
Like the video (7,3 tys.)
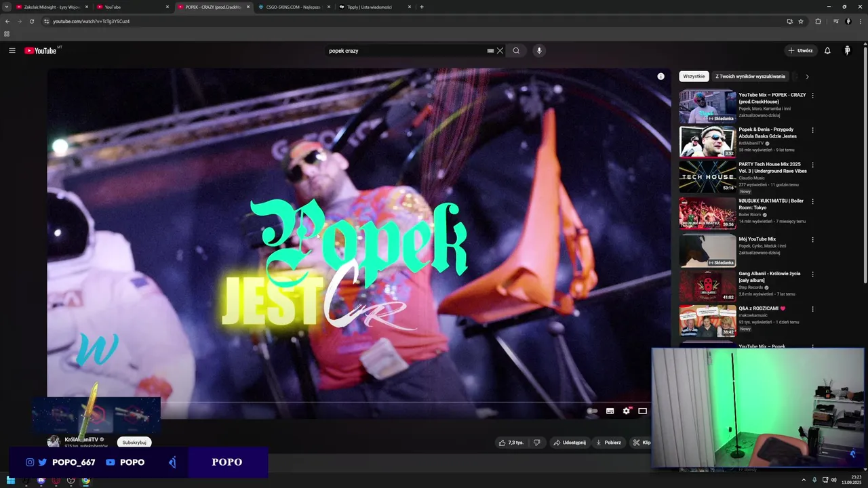coord(511,443)
